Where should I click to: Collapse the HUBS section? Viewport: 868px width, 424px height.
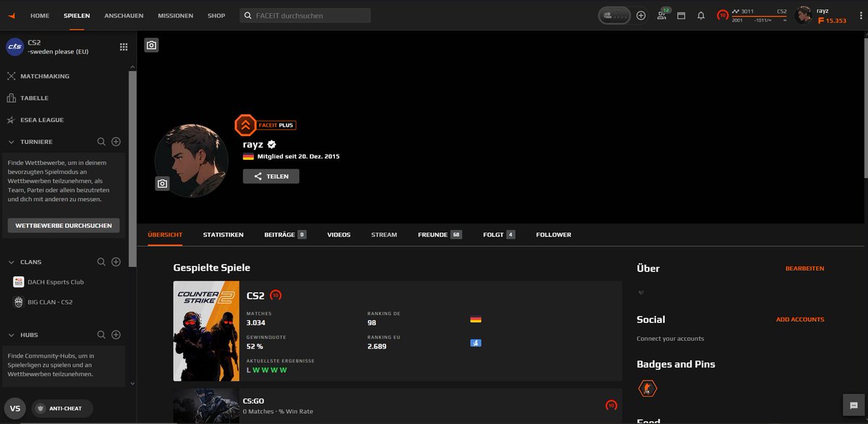(x=12, y=335)
